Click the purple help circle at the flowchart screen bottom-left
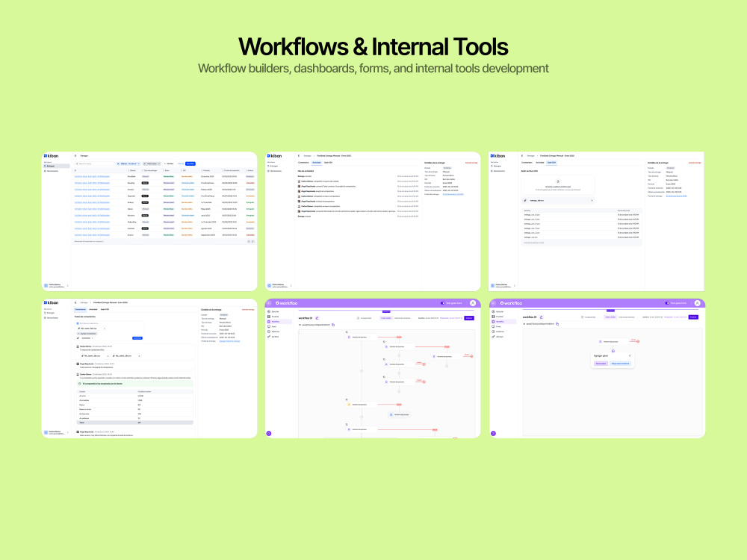 (x=269, y=433)
